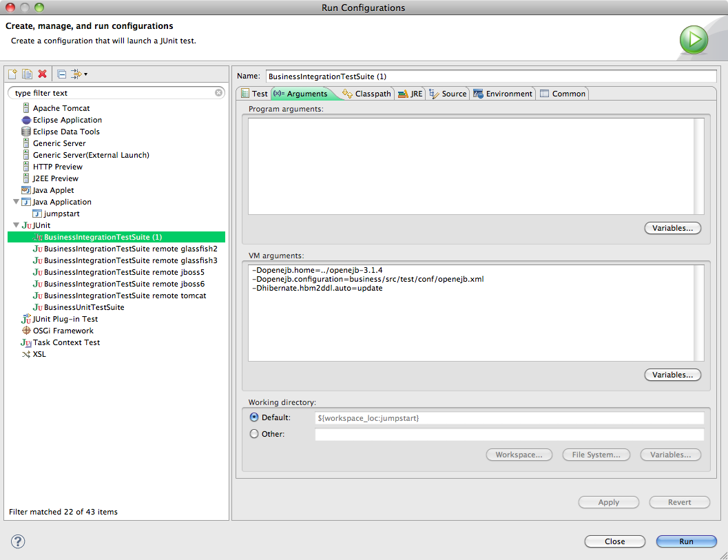The image size is (728, 560).
Task: Click the Duplicate launch configuration icon
Action: coord(28,74)
